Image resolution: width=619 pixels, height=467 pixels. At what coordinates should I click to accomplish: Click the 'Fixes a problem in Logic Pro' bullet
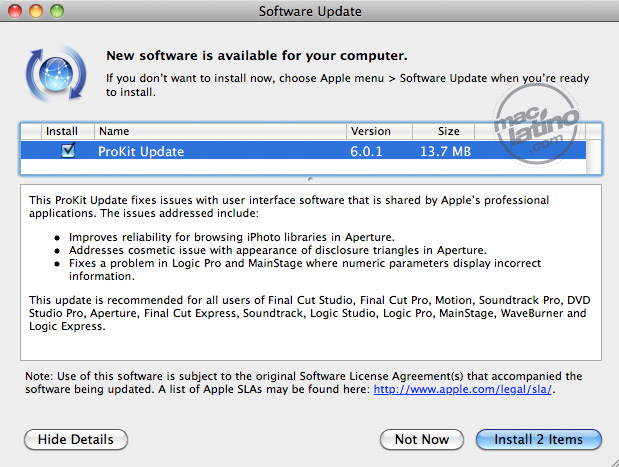coord(305,270)
